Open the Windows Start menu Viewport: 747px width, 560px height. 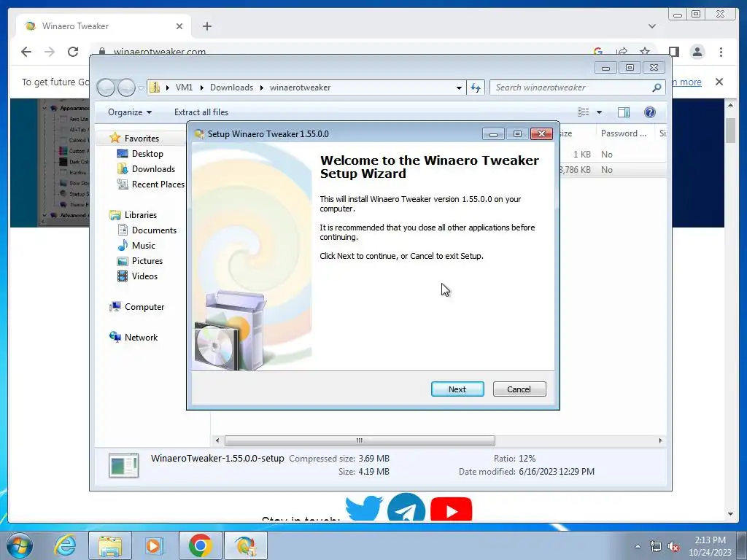[x=20, y=545]
